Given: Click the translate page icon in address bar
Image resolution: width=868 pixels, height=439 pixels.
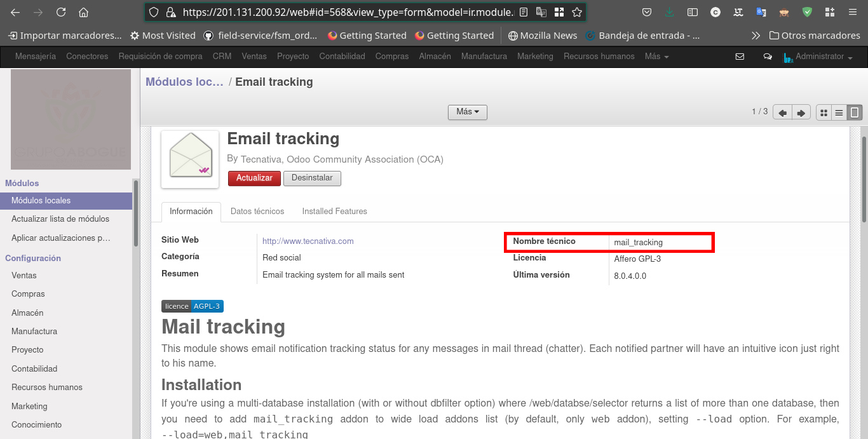Looking at the screenshot, I should (541, 12).
